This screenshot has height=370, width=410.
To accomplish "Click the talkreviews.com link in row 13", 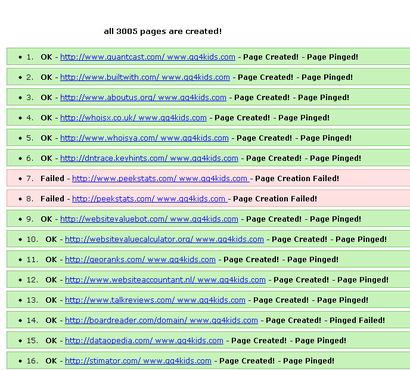I will (x=155, y=300).
